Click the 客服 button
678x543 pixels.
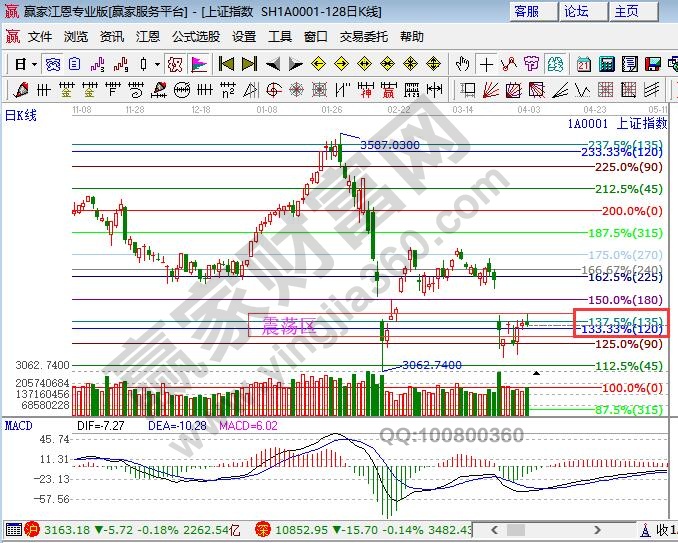click(527, 12)
